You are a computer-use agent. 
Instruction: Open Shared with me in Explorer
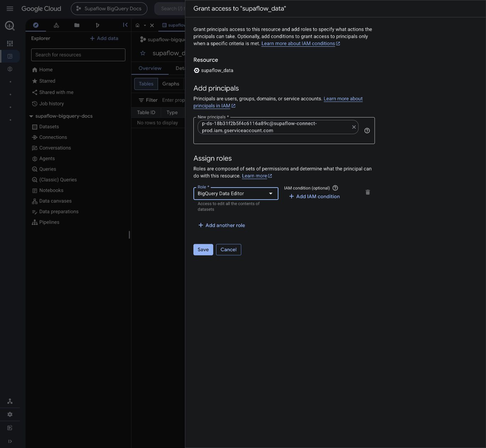coord(53,92)
